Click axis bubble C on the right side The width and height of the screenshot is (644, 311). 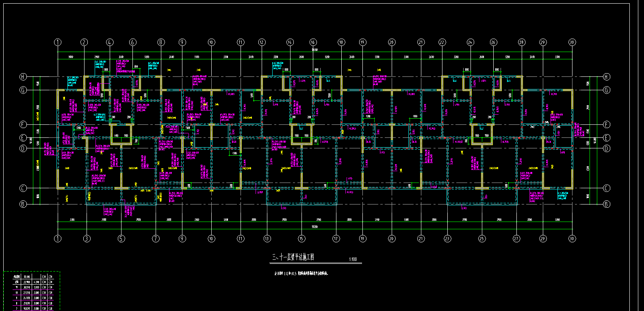coord(607,188)
